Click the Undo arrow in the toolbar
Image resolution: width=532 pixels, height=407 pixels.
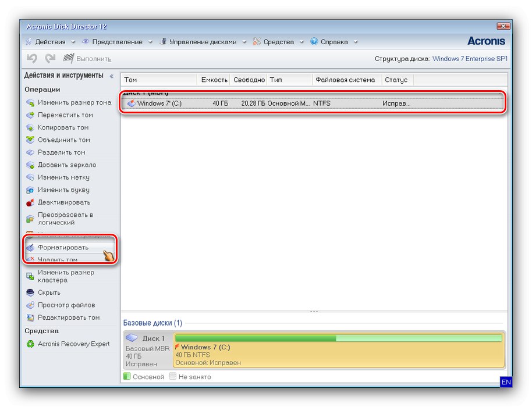pyautogui.click(x=31, y=58)
